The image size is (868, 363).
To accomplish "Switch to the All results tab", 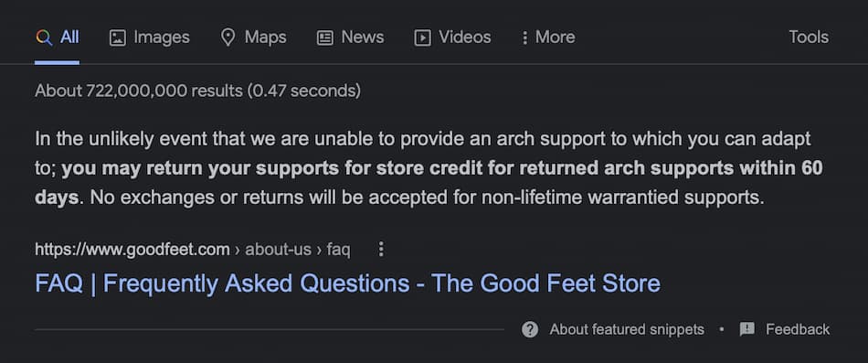I will click(x=57, y=37).
